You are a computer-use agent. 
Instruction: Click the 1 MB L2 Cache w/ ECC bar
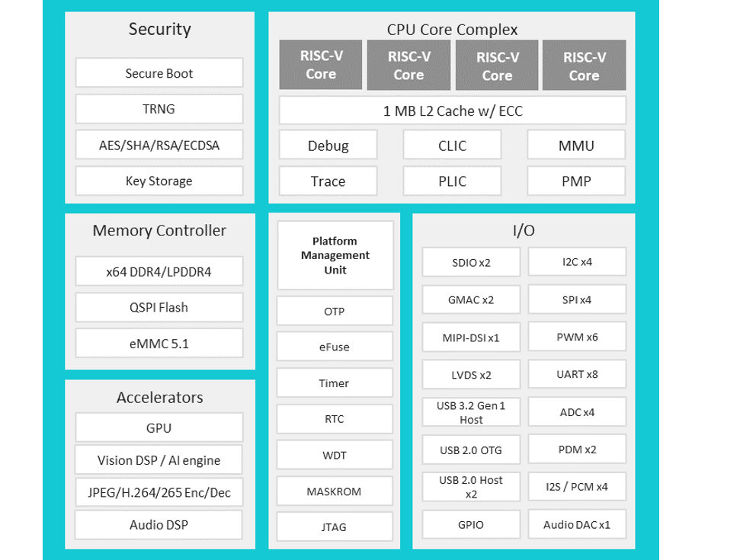[453, 110]
